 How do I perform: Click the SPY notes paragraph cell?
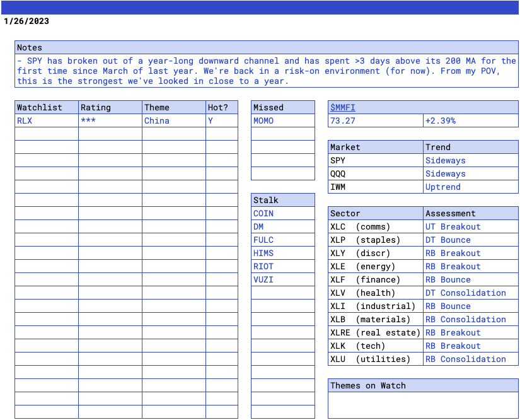click(x=267, y=71)
